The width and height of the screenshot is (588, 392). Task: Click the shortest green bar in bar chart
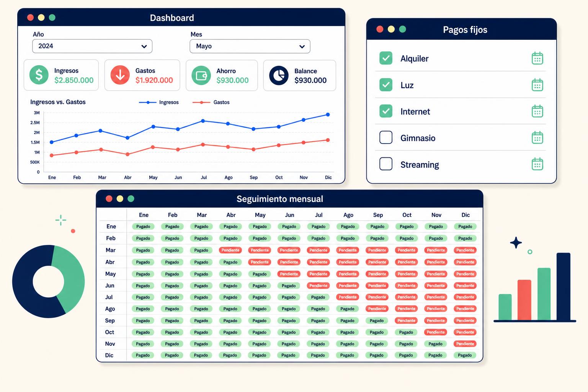505,307
